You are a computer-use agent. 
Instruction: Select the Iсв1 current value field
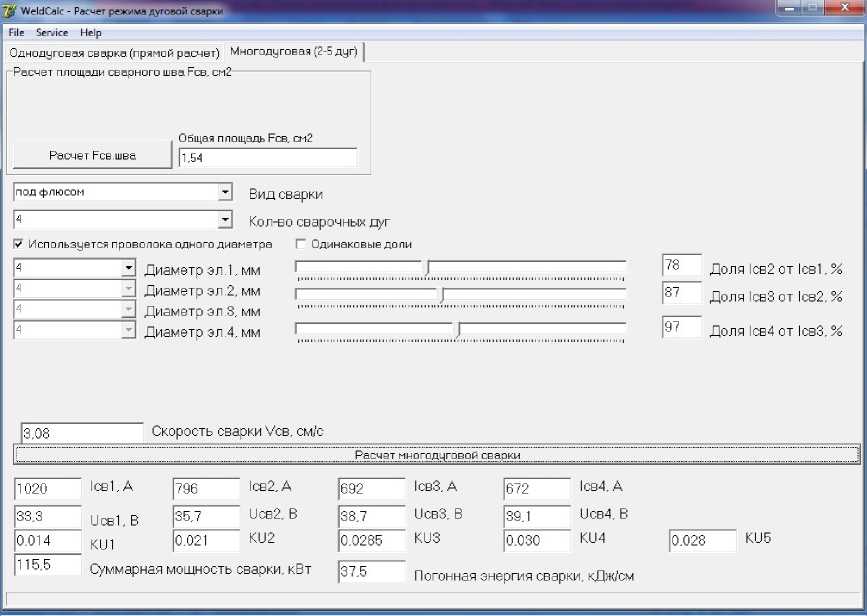pos(47,489)
